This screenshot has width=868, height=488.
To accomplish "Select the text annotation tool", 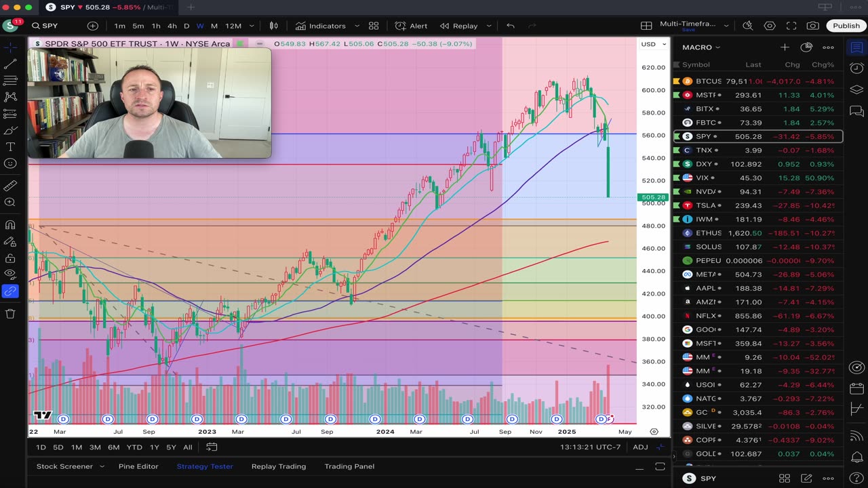I will coord(10,147).
